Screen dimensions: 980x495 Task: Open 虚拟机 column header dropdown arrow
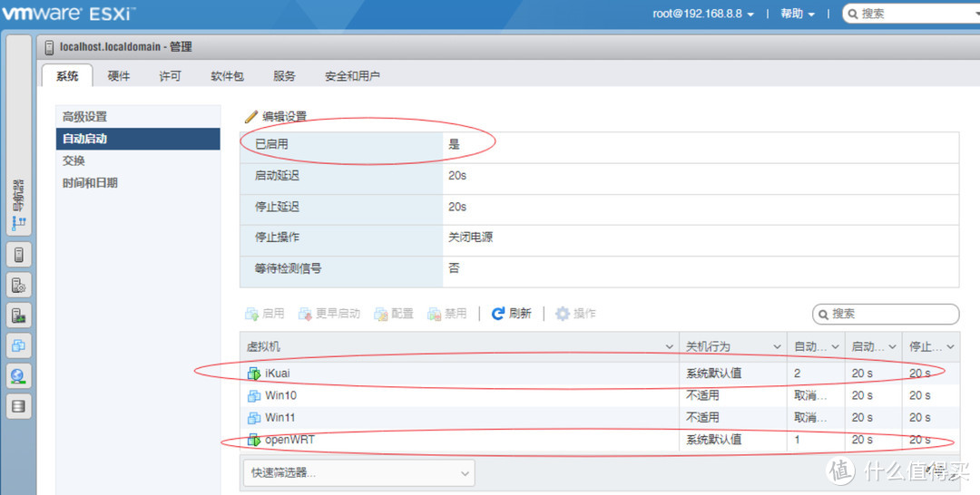click(669, 347)
